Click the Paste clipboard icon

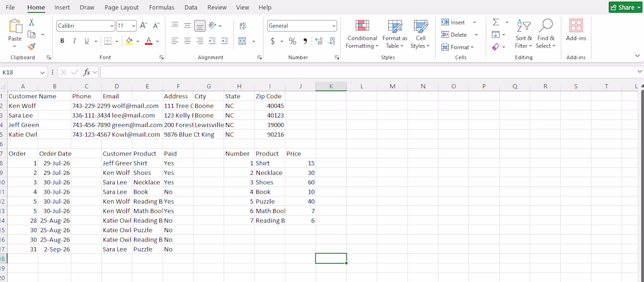pyautogui.click(x=15, y=27)
